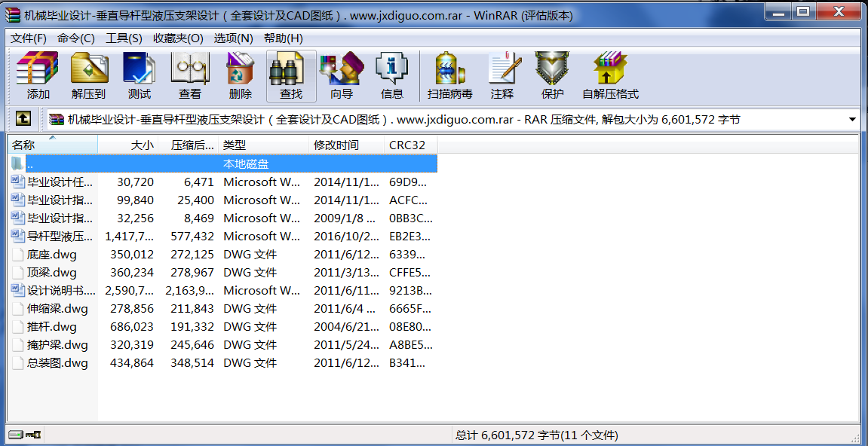Open the 注释 (Comment) tool
This screenshot has height=446, width=868.
(x=505, y=76)
